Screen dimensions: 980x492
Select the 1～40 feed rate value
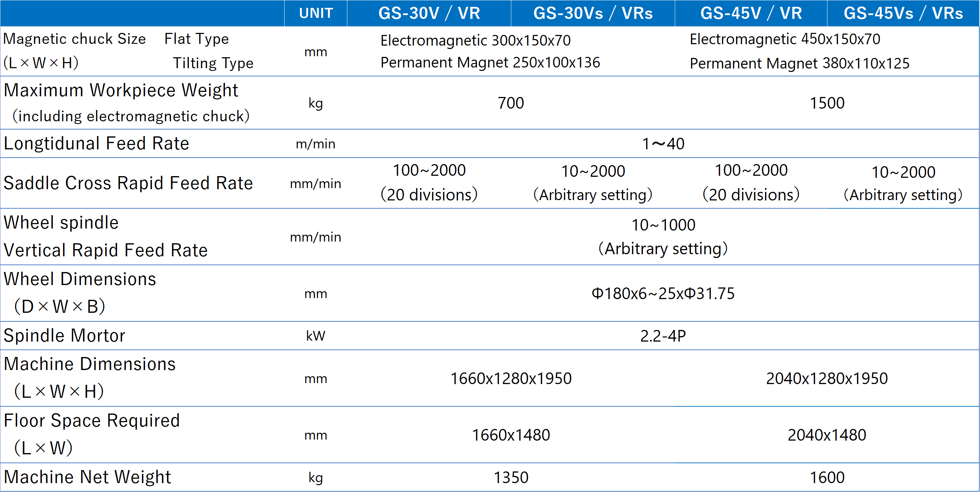pyautogui.click(x=663, y=144)
